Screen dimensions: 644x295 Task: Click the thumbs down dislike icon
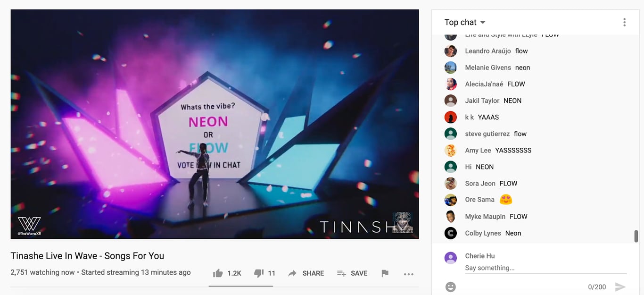(x=258, y=273)
